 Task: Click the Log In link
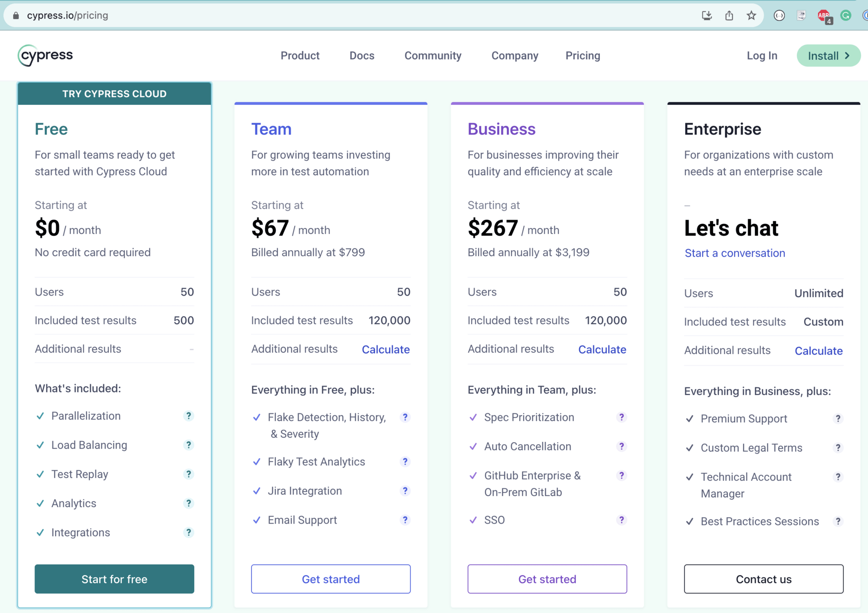pyautogui.click(x=762, y=55)
